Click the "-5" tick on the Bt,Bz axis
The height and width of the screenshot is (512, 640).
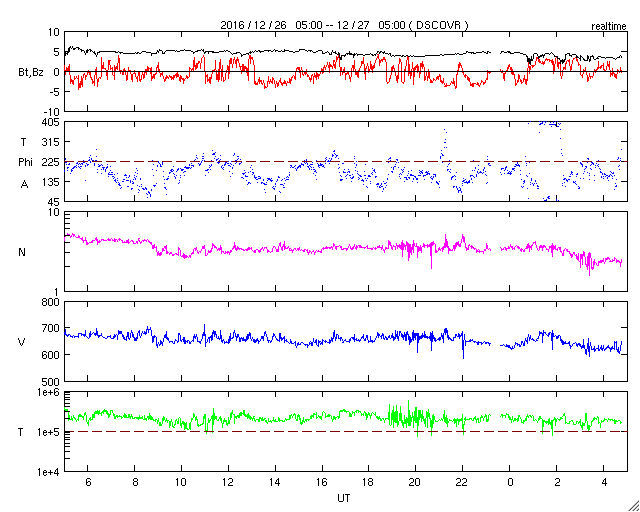coord(56,92)
